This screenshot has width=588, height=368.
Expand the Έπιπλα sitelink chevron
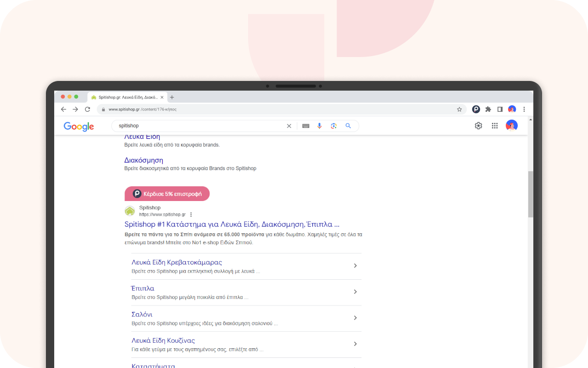355,292
